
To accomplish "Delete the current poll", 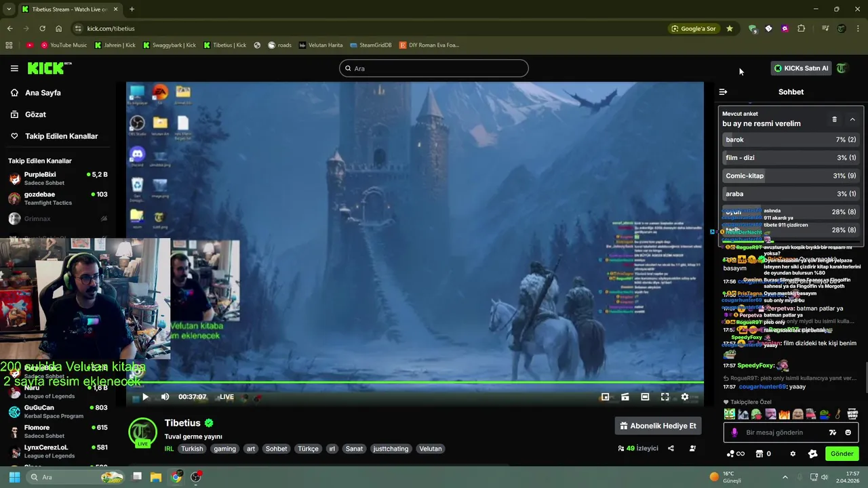I will click(834, 119).
